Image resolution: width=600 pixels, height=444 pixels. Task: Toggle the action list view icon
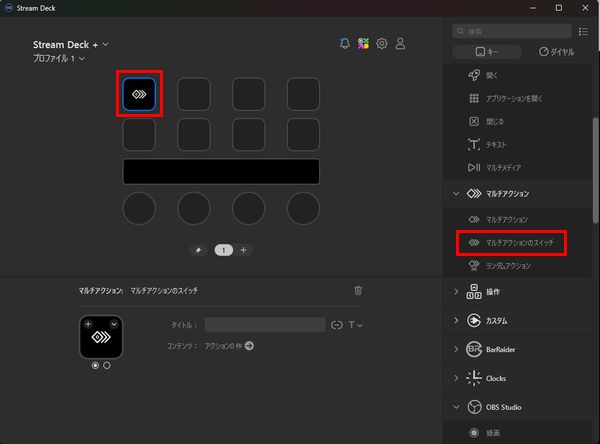click(583, 31)
